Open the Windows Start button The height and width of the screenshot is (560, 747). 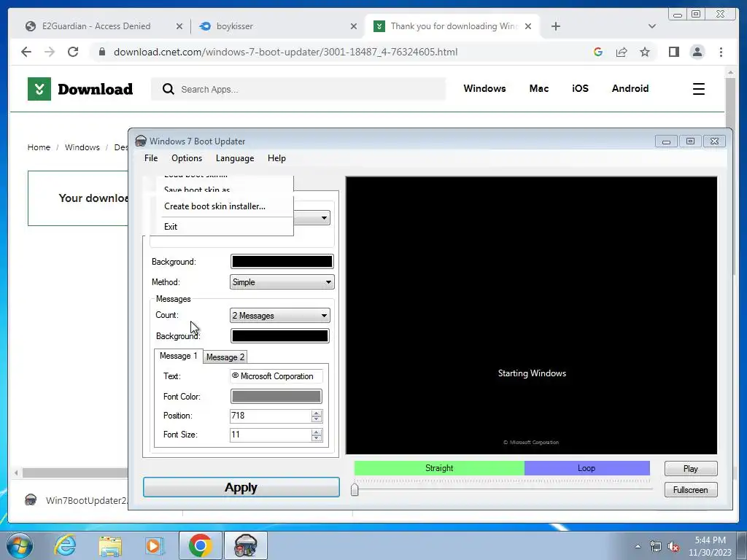(20, 545)
